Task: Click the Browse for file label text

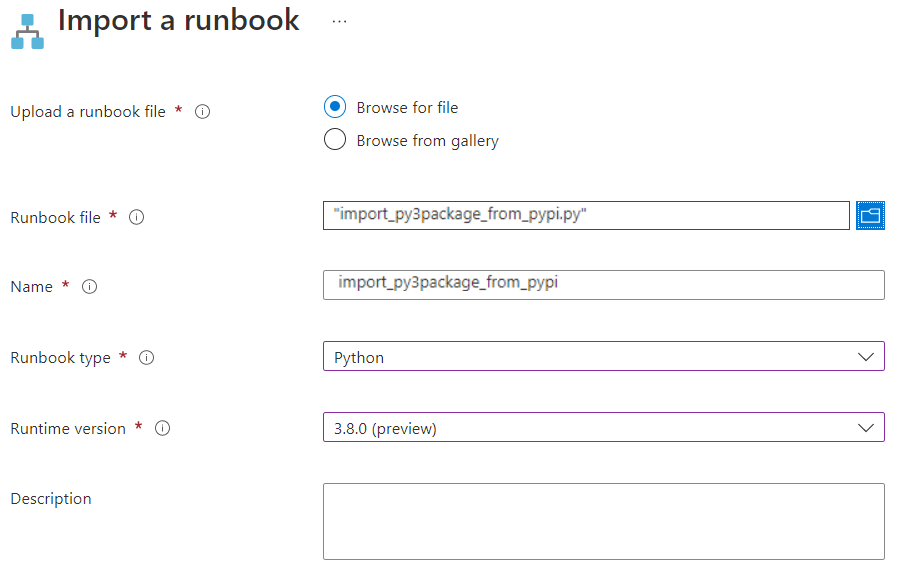Action: [407, 108]
